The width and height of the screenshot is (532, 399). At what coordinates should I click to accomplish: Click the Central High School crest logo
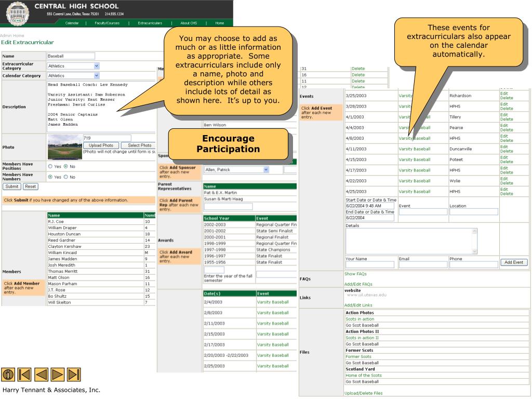(x=18, y=14)
